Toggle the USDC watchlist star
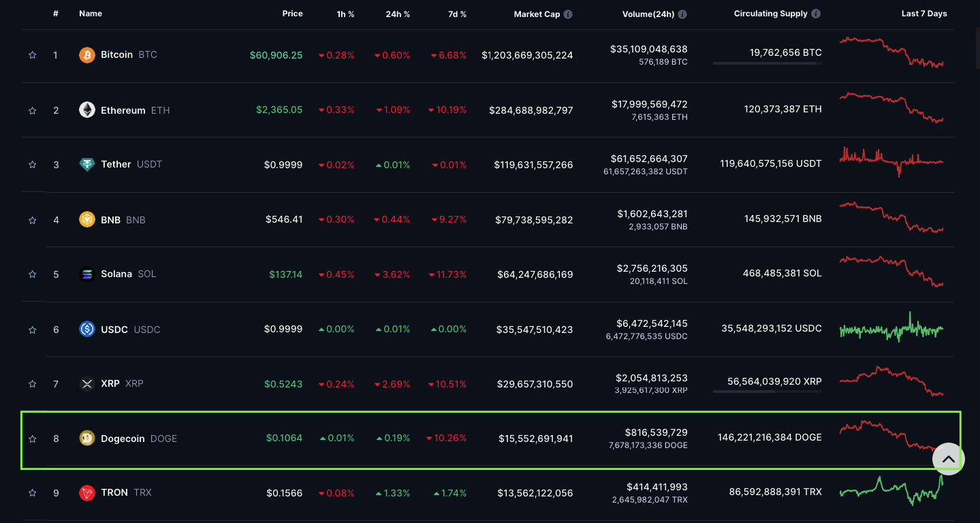This screenshot has height=523, width=980. click(32, 330)
